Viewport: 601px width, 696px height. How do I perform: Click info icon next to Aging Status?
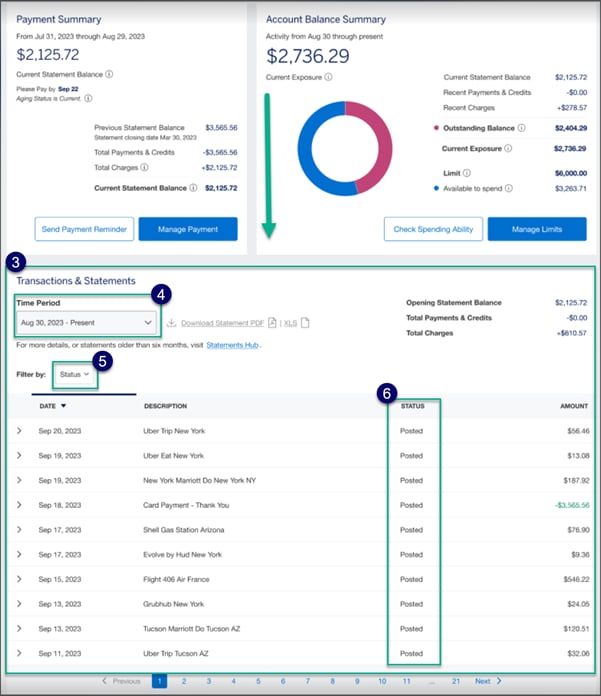[x=89, y=99]
